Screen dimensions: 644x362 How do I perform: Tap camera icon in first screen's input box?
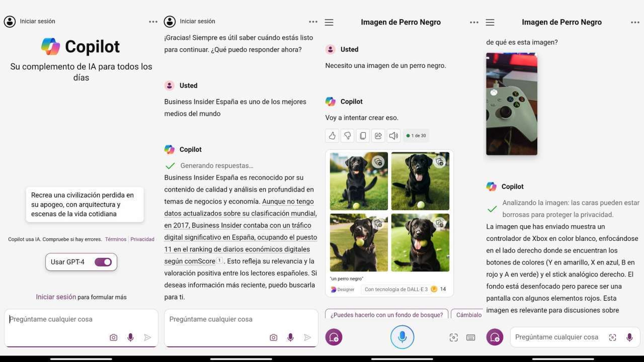114,338
